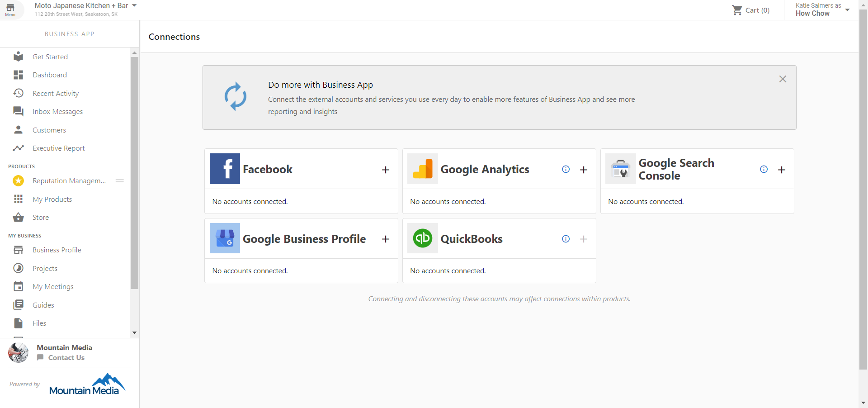Add a Google Business Profile connection
This screenshot has height=408, width=868.
pos(386,239)
